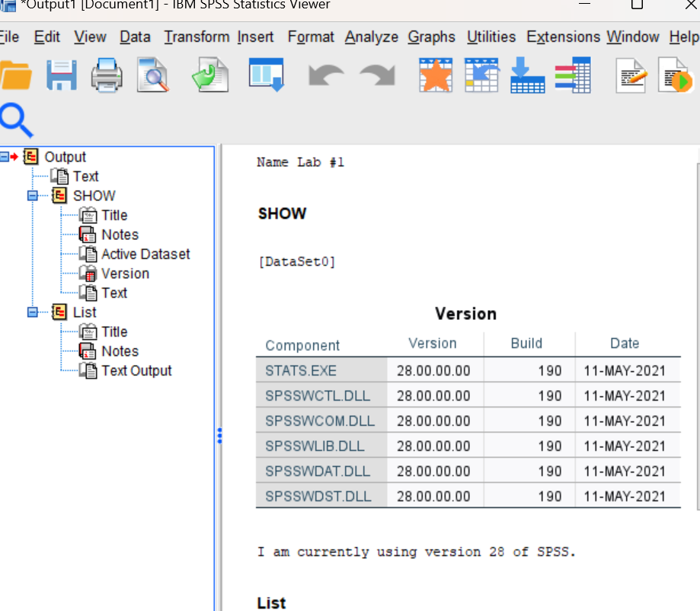Open the Extensions menu
Image resolution: width=700 pixels, height=611 pixels.
coord(564,37)
